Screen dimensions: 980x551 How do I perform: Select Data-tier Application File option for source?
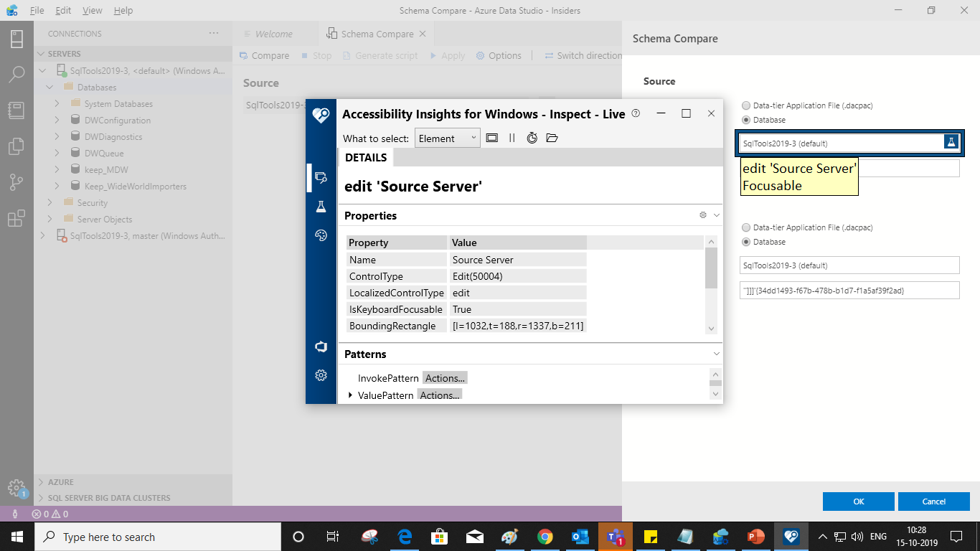(x=746, y=105)
